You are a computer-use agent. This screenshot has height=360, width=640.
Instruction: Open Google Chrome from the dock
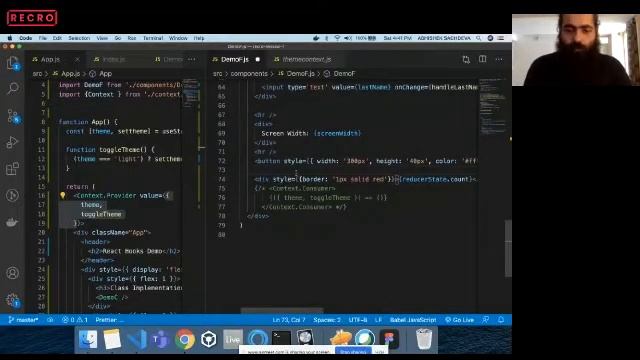click(184, 339)
